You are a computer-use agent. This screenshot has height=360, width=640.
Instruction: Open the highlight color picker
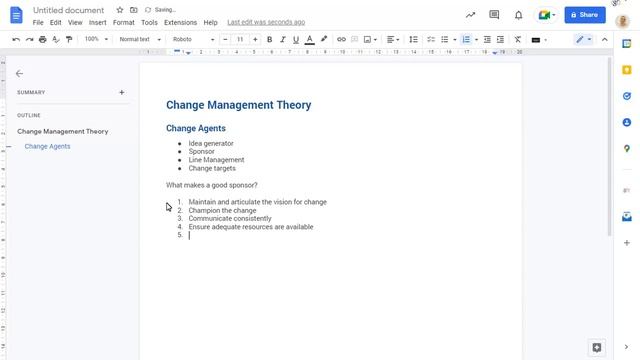(324, 40)
